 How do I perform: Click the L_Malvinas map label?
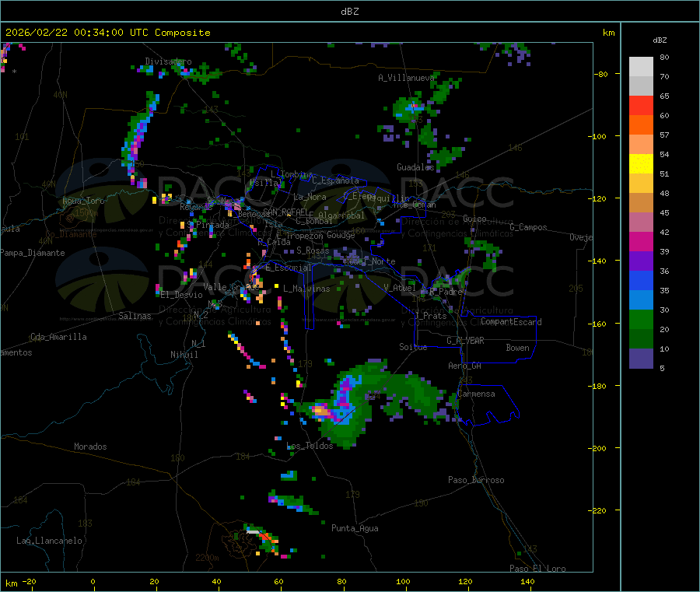point(306,289)
